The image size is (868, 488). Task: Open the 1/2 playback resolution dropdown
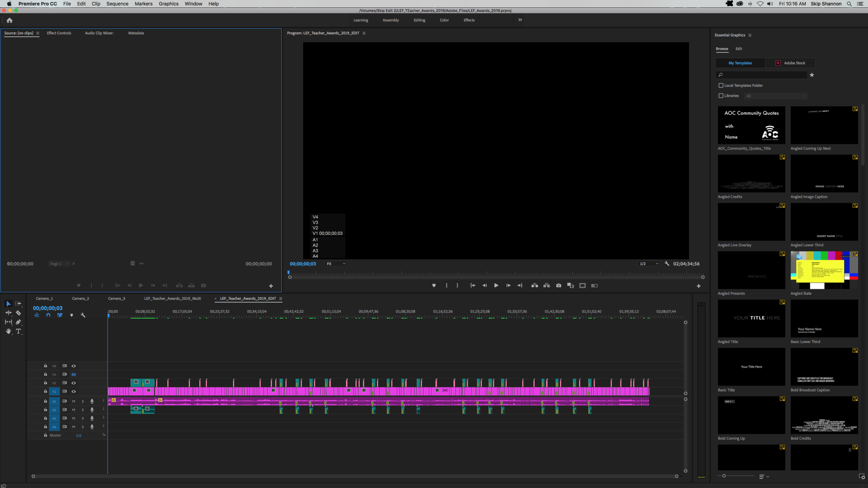(649, 264)
